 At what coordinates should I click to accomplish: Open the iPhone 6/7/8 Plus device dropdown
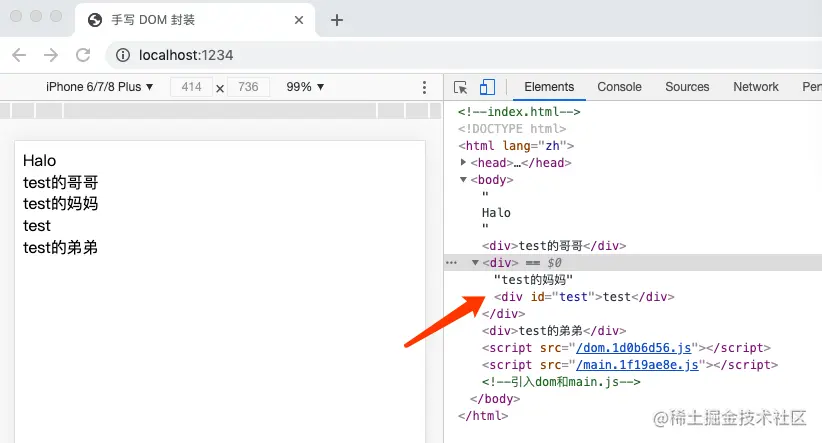tap(99, 87)
